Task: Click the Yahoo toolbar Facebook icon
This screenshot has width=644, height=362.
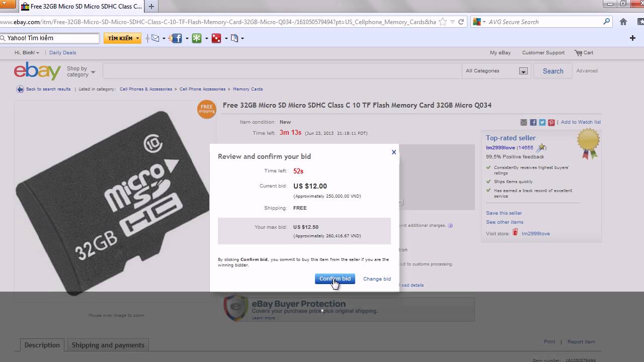Action: tap(177, 38)
